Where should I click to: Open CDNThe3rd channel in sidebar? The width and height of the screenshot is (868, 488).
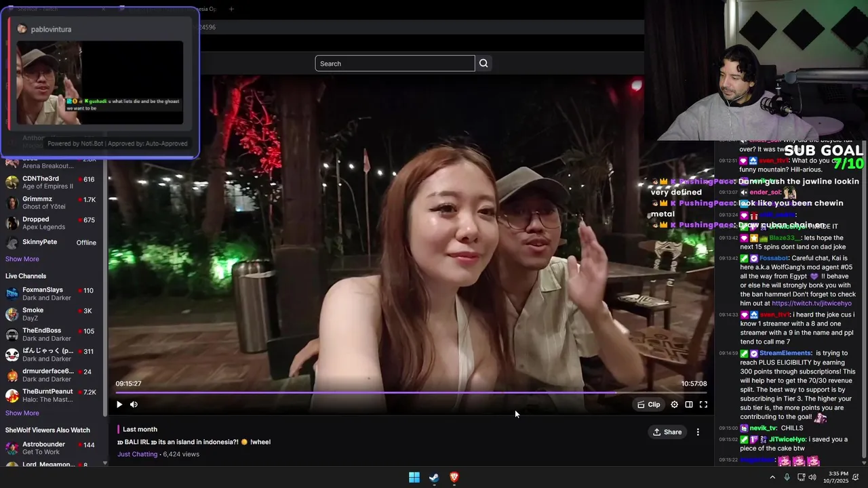(53, 182)
